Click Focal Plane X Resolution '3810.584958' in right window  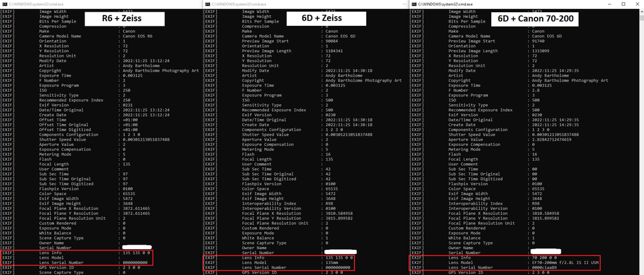click(545, 213)
